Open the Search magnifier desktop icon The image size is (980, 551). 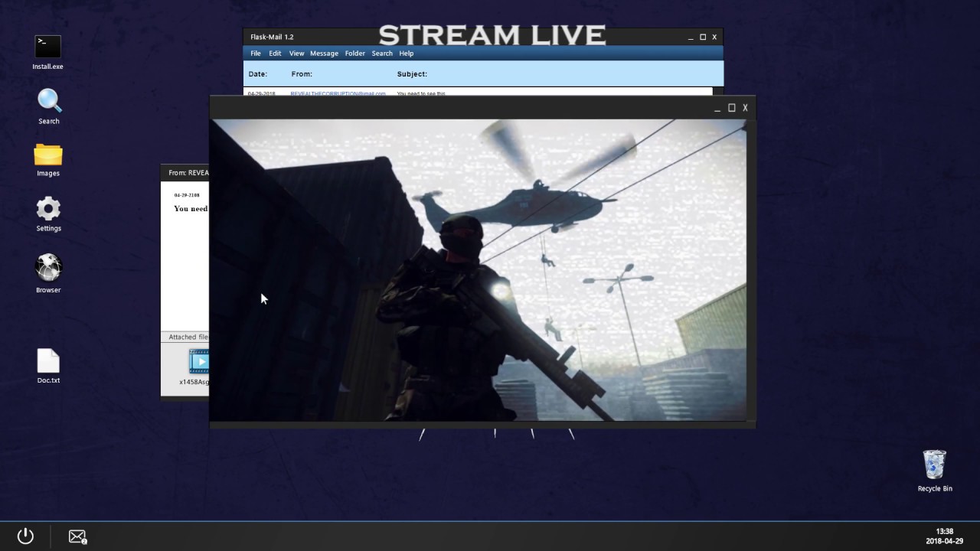(49, 101)
